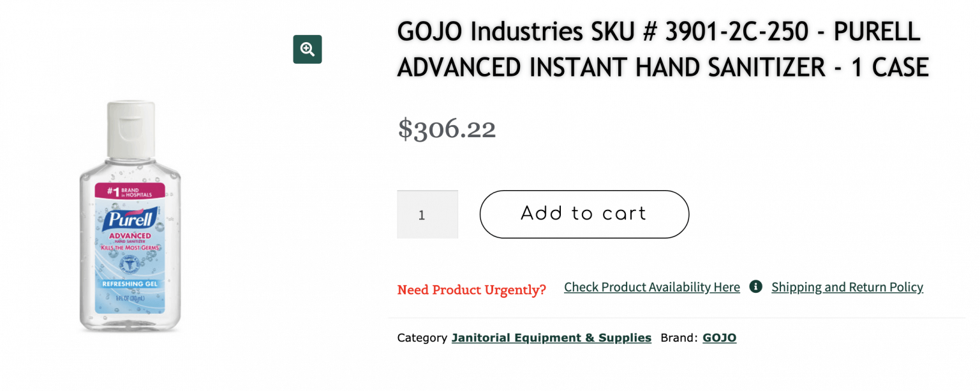The width and height of the screenshot is (980, 391).
Task: Browse Janitorial Equipment & Supplies category
Action: [x=551, y=338]
